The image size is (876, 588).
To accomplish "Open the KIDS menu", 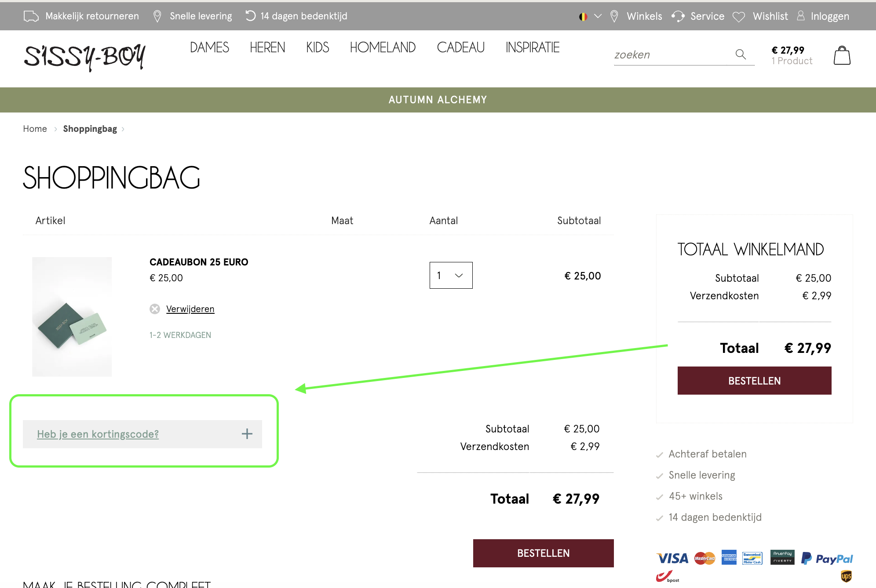I will pyautogui.click(x=318, y=47).
